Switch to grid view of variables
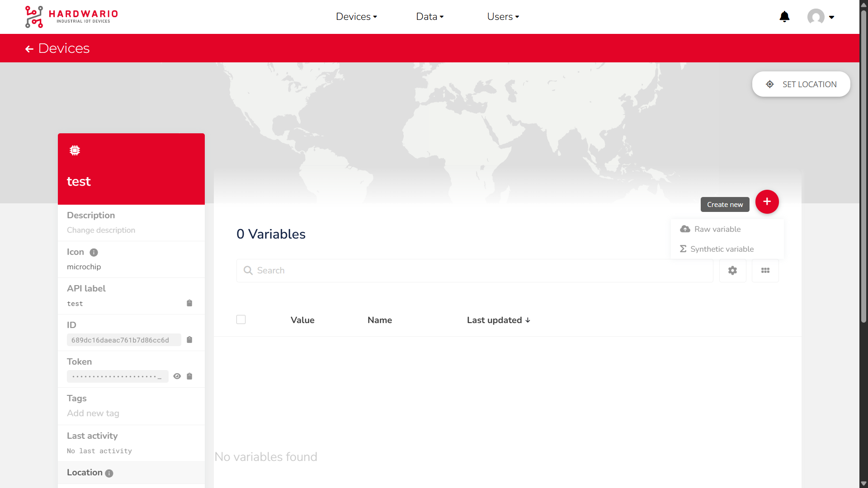Viewport: 868px width, 488px height. point(765,271)
